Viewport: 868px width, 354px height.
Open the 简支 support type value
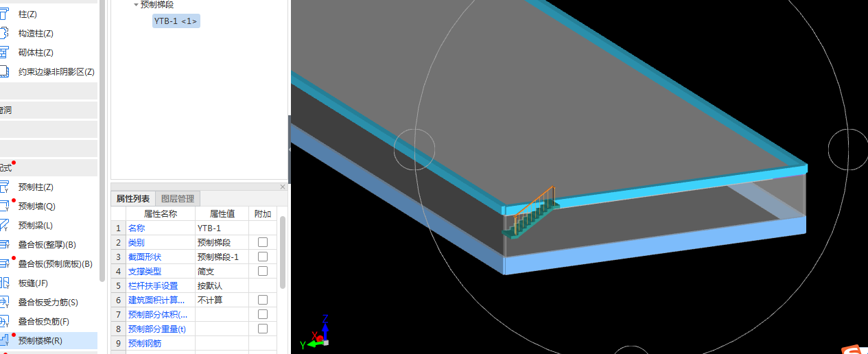tap(222, 271)
